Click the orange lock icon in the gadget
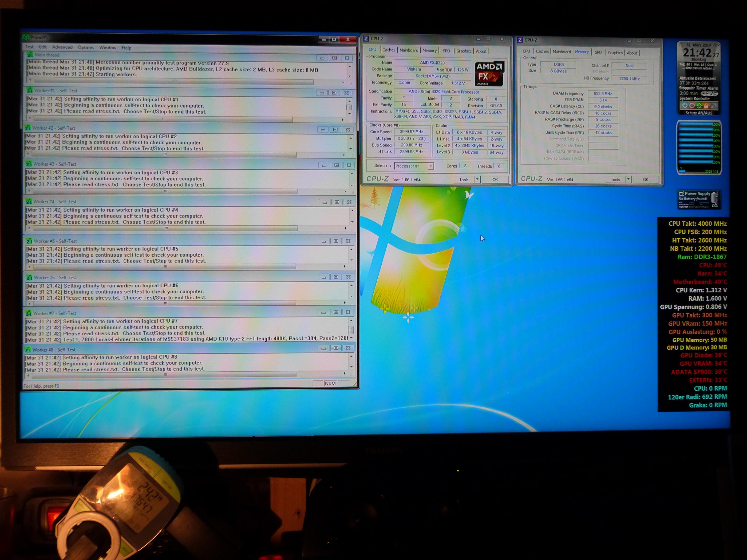Screen dimensions: 747x560 tap(706, 106)
